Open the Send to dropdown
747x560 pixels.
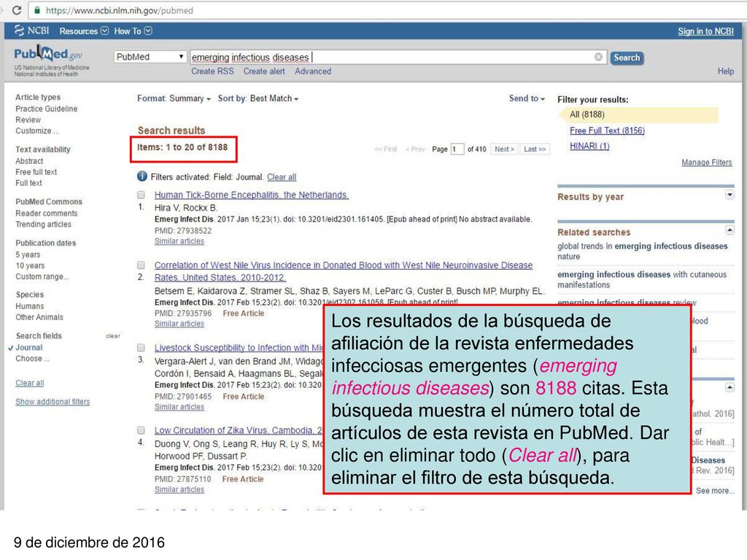[x=527, y=98]
